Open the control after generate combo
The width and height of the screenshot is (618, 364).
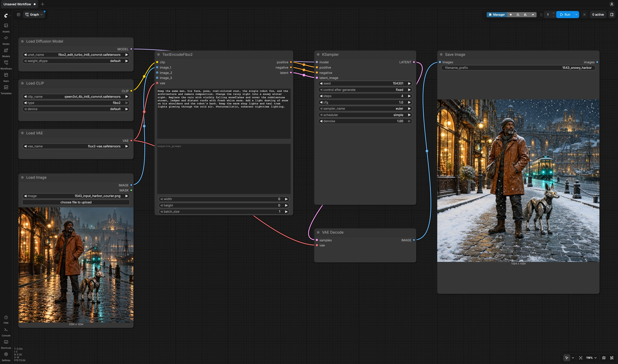365,90
